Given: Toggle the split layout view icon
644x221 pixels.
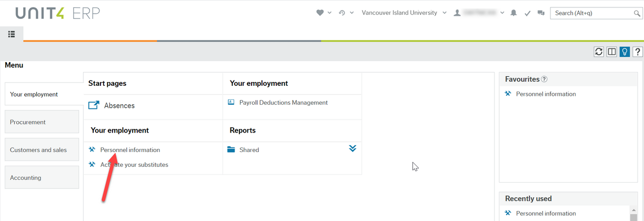Looking at the screenshot, I should tap(612, 52).
